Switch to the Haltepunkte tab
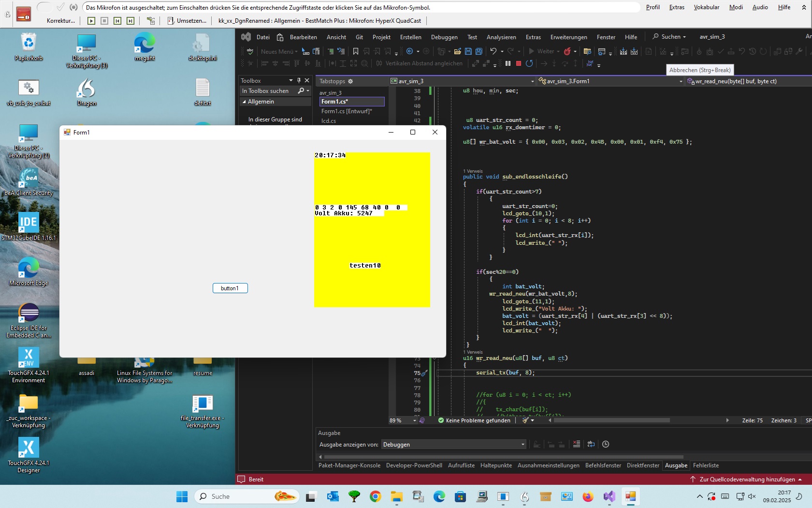Viewport: 812px width, 508px height. [496, 465]
